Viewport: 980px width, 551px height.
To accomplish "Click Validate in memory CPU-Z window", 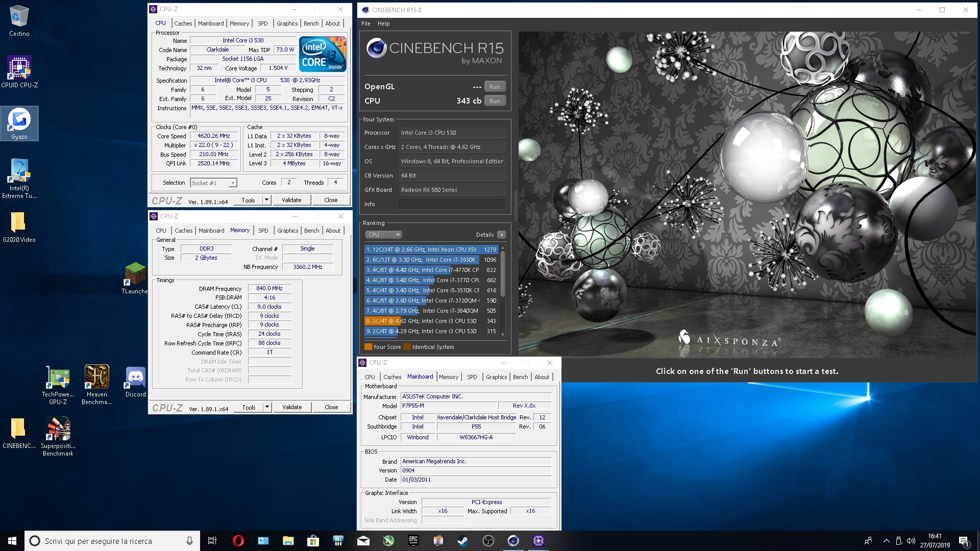I will point(292,407).
